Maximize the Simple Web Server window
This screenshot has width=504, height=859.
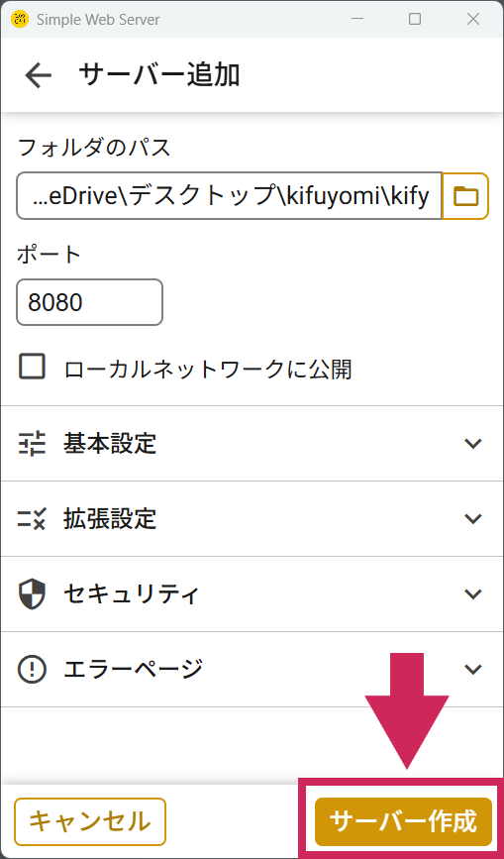(415, 19)
